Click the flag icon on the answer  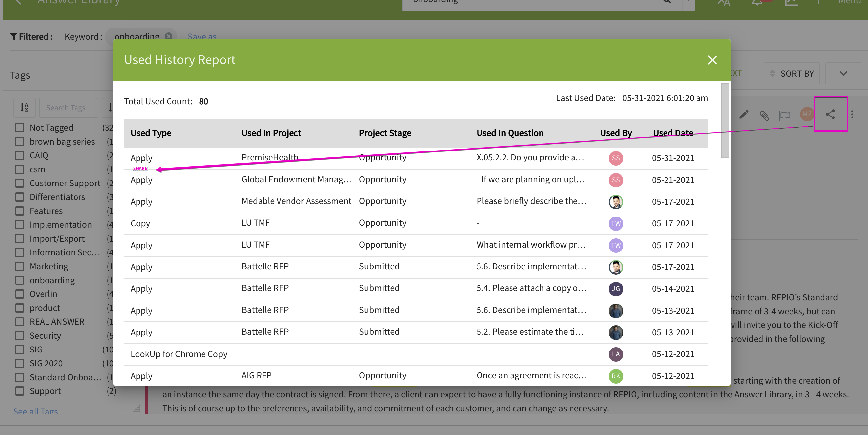point(785,116)
